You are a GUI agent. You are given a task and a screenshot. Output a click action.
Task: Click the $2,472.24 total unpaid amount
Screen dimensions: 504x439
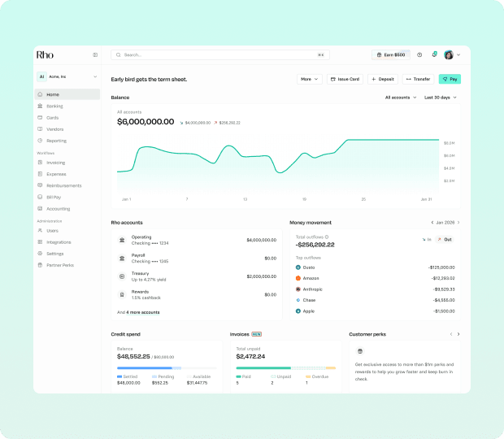(250, 356)
